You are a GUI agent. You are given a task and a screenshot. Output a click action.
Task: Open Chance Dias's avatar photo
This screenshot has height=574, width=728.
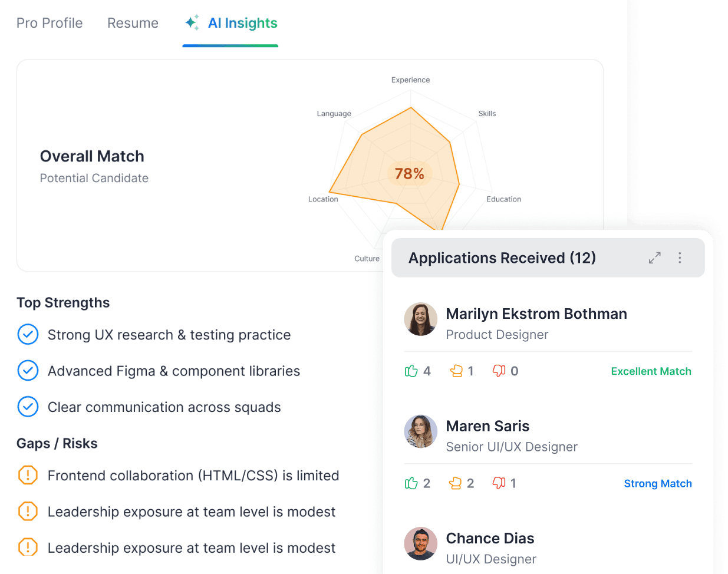pos(420,543)
